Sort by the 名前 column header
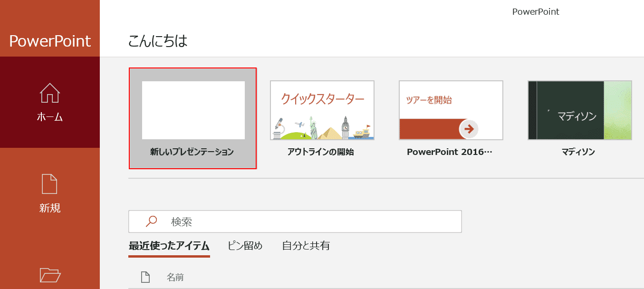 pos(175,277)
